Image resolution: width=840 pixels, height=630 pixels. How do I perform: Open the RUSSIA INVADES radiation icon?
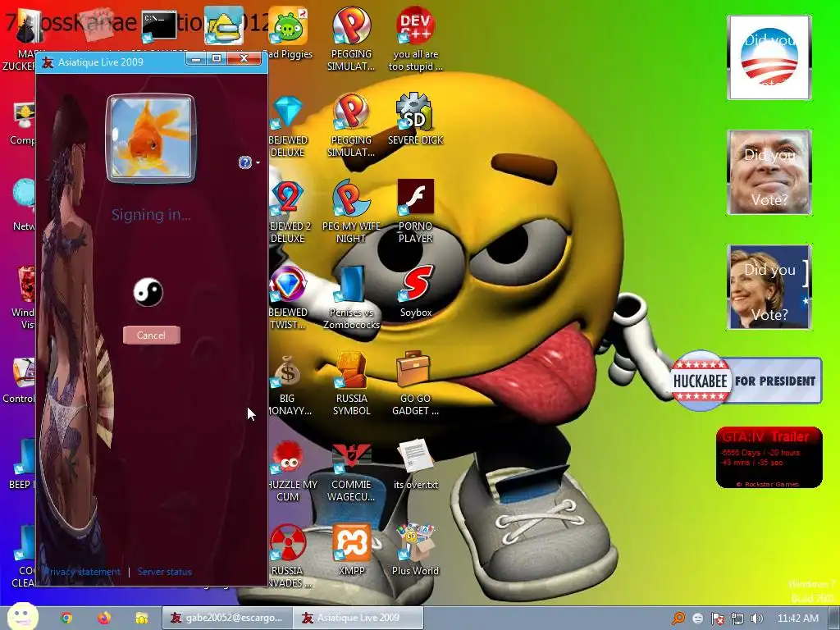[x=288, y=555]
